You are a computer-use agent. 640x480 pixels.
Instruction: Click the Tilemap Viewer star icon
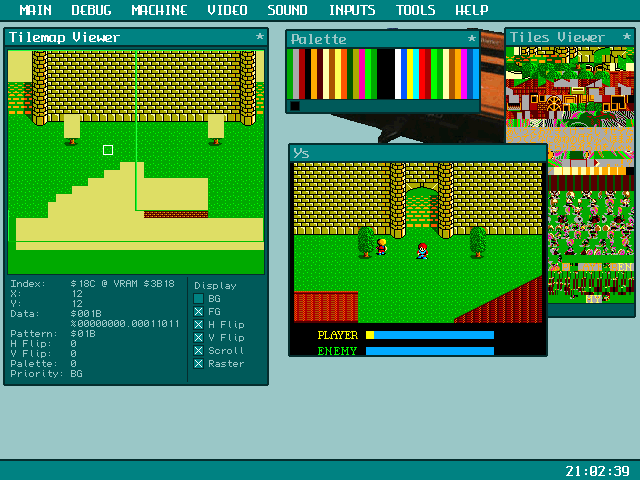pyautogui.click(x=260, y=37)
